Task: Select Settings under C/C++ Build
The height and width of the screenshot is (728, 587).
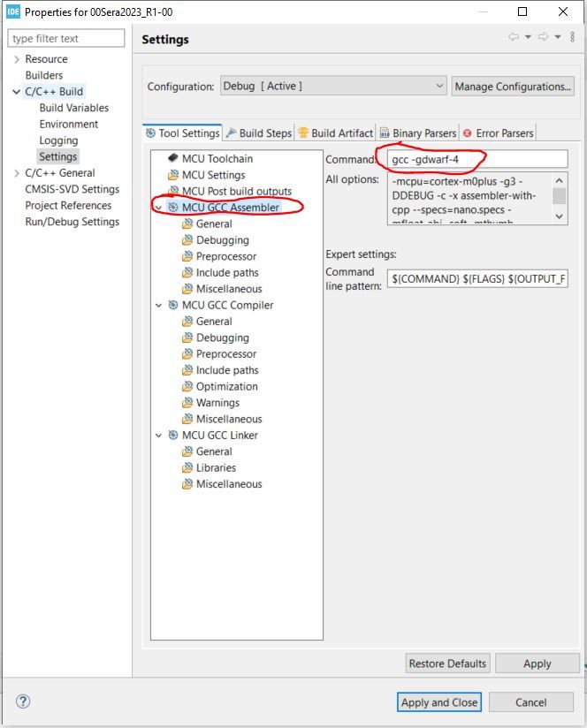Action: [58, 156]
